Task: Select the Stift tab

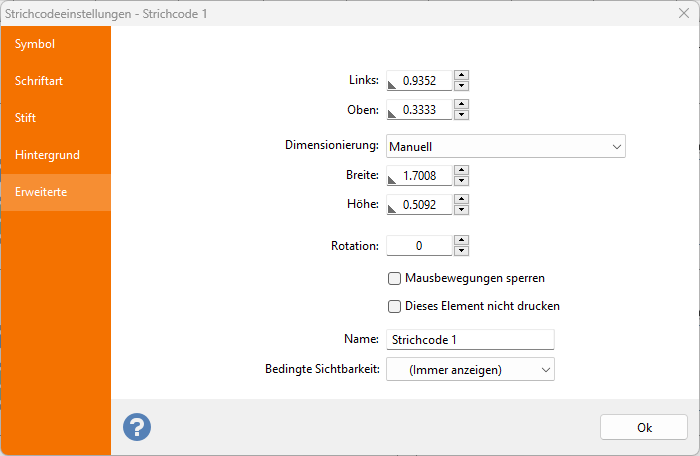Action: (56, 118)
